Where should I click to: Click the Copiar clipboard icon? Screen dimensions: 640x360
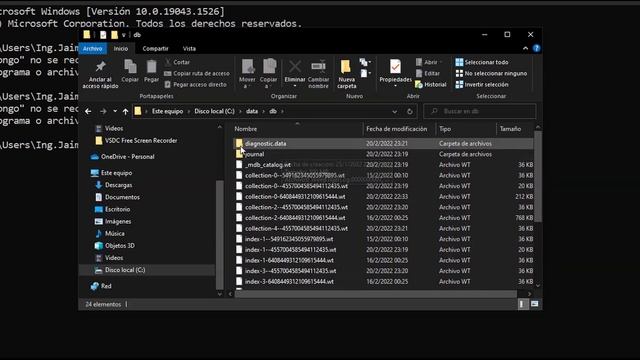pyautogui.click(x=130, y=71)
